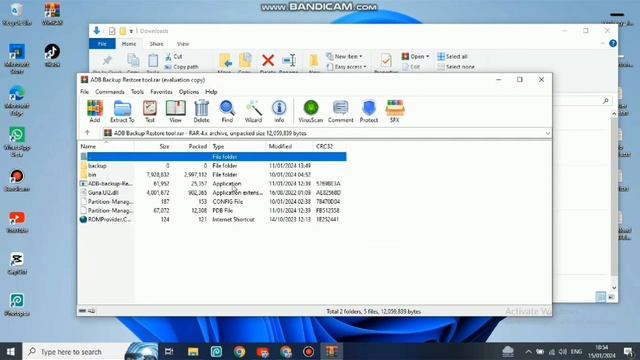
Task: Select the ADB-backup-Re... application file
Action: (212, 184)
